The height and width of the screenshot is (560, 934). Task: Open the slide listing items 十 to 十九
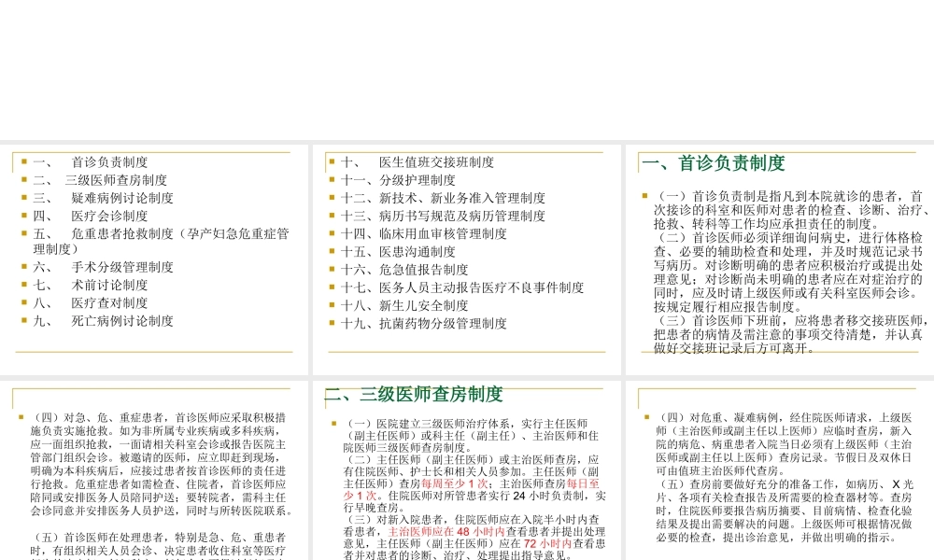466,259
